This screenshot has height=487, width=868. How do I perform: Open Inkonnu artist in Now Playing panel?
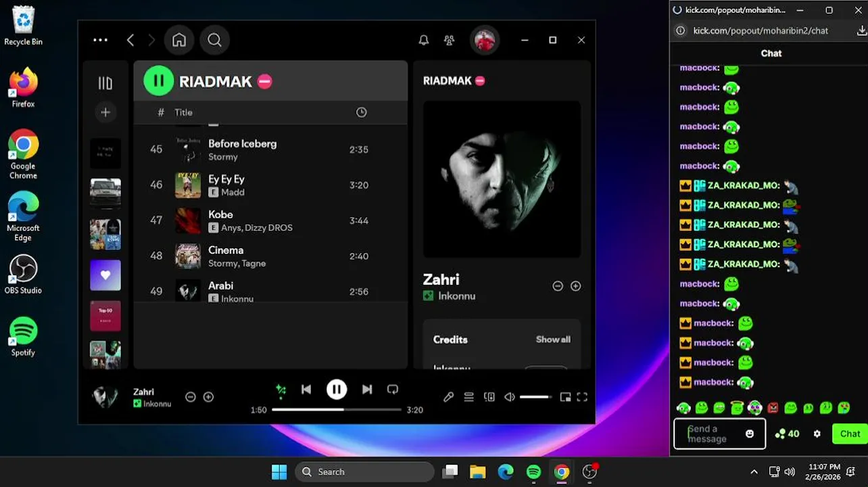(x=456, y=296)
